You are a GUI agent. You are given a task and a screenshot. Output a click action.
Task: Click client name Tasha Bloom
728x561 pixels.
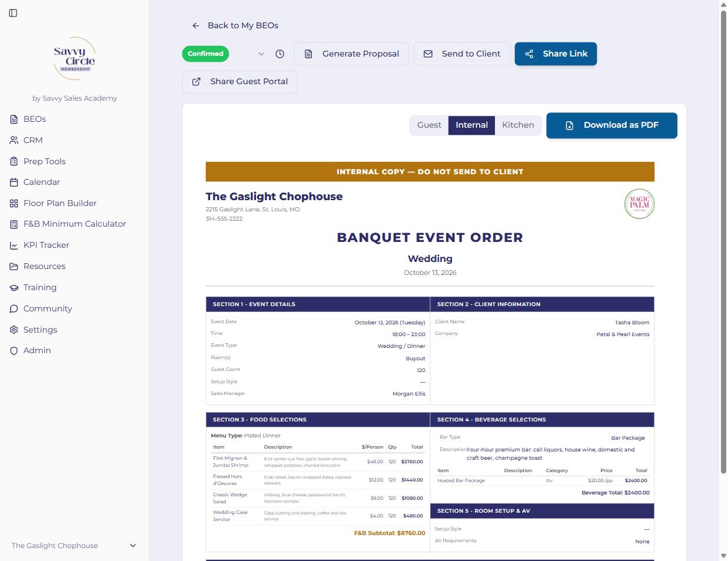click(632, 323)
